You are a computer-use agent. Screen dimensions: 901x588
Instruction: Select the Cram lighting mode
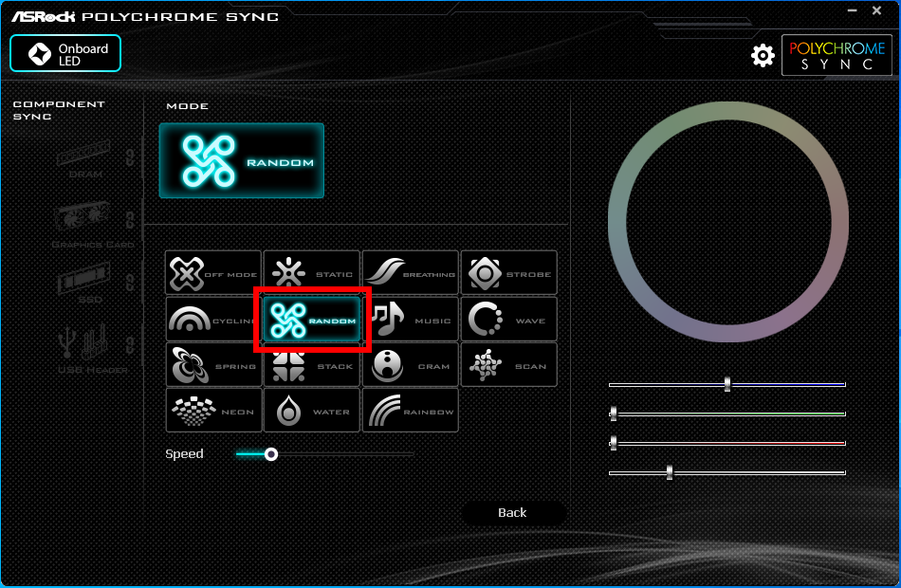[411, 364]
